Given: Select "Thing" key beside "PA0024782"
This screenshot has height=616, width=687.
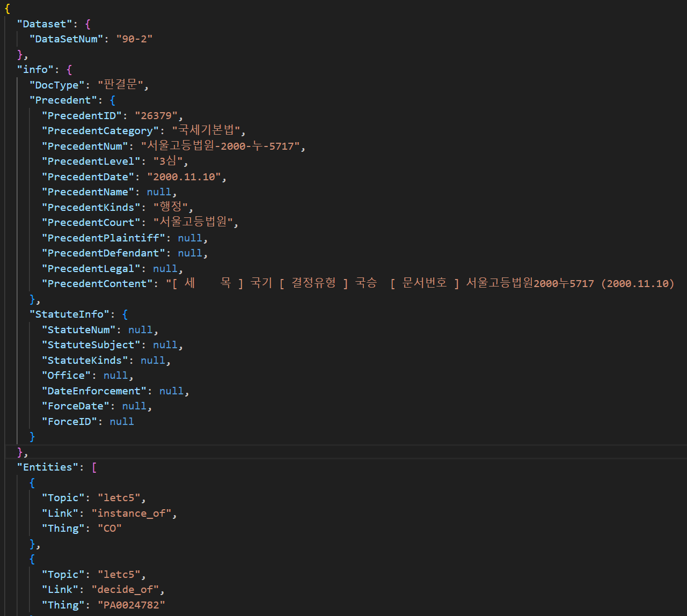Looking at the screenshot, I should (x=63, y=605).
